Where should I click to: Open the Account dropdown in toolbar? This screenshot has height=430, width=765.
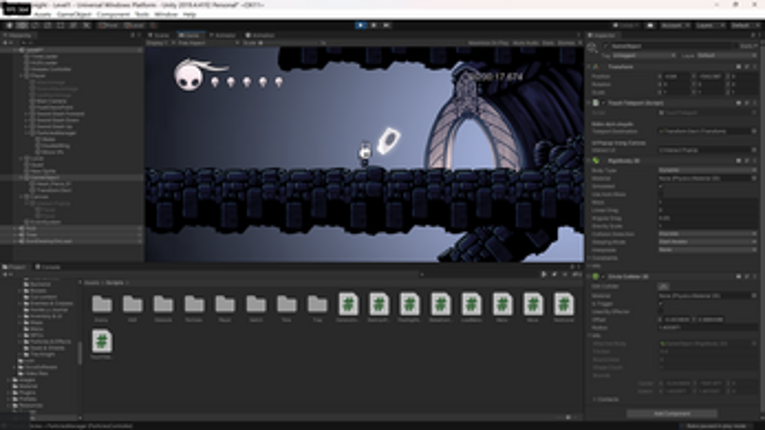pyautogui.click(x=675, y=25)
